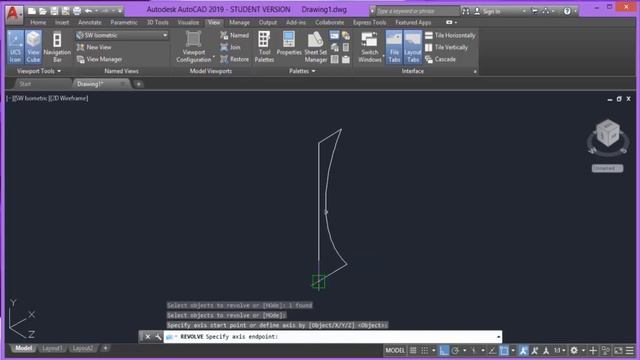Add a new drawing tab with plus
Image resolution: width=640 pixels, height=360 pixels.
pyautogui.click(x=139, y=84)
